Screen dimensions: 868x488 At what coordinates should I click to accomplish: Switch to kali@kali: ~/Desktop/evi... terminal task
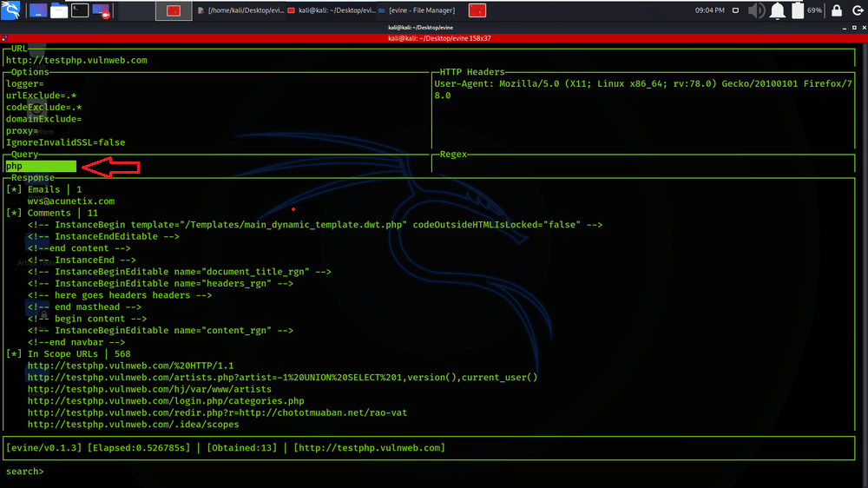pyautogui.click(x=331, y=10)
